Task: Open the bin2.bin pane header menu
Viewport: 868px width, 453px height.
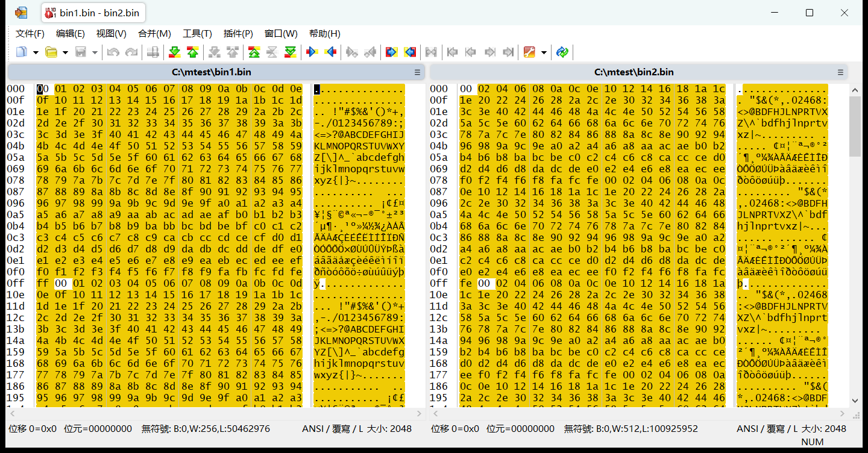Action: point(840,72)
